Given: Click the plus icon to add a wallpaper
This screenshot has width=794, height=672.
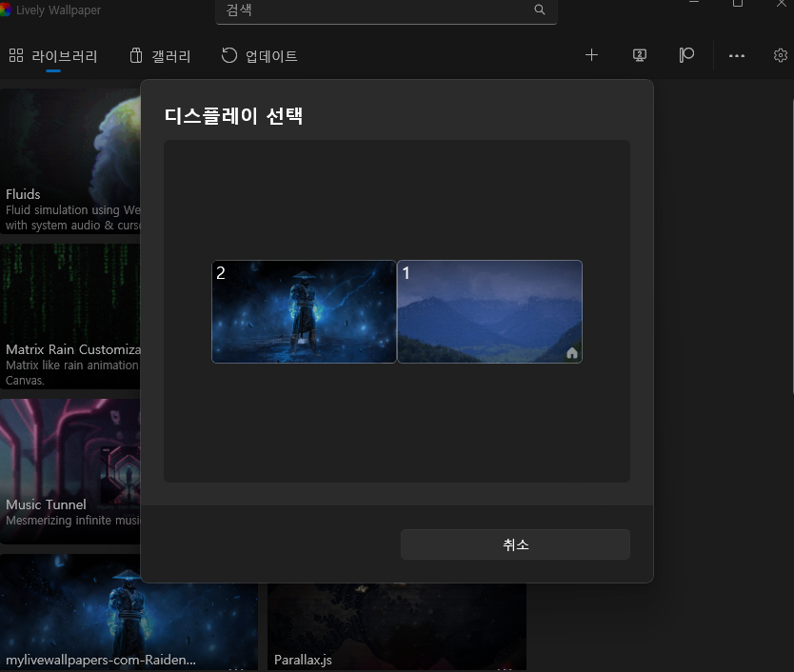Looking at the screenshot, I should coord(591,55).
